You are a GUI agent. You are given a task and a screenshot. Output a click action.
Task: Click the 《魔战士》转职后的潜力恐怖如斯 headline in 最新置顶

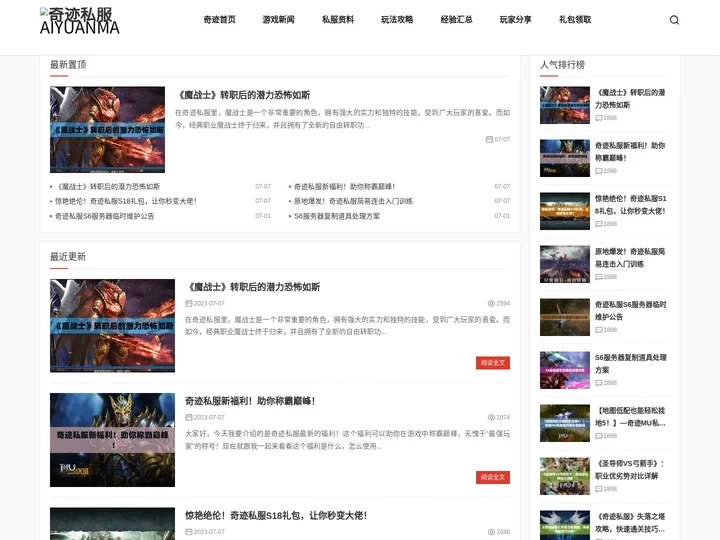click(244, 95)
